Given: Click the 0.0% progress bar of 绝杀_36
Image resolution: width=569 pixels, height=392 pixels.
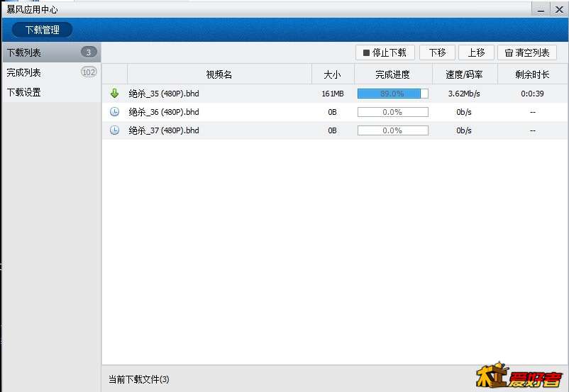Looking at the screenshot, I should tap(392, 112).
